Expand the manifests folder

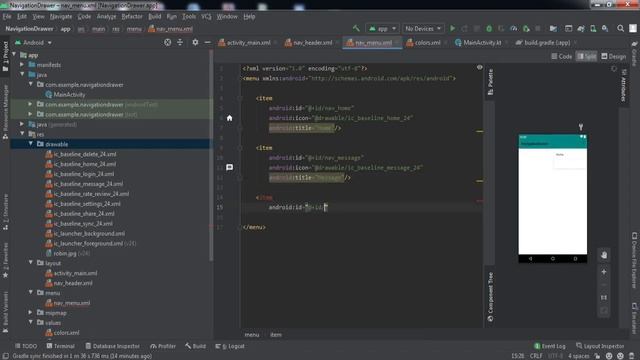click(22, 65)
